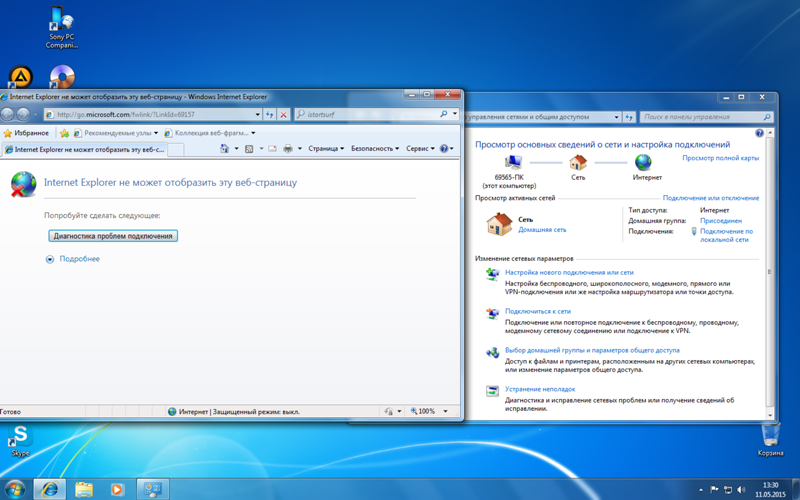Stop page loading with red X
This screenshot has height=500, width=800.
point(284,114)
